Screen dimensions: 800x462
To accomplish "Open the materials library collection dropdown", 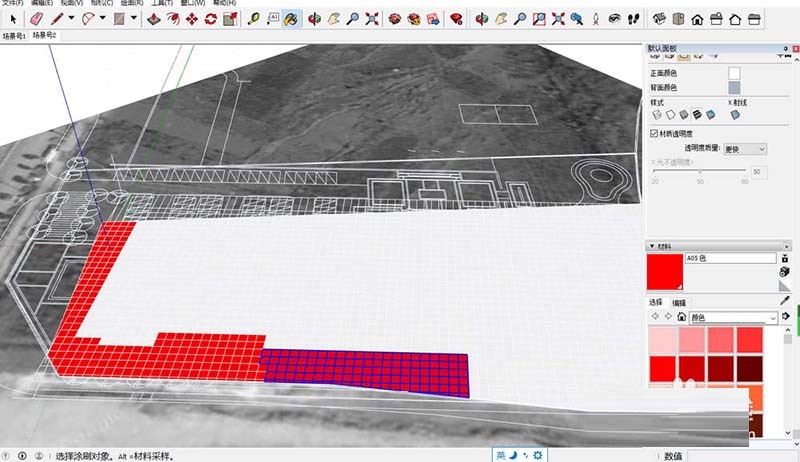I will pyautogui.click(x=734, y=317).
